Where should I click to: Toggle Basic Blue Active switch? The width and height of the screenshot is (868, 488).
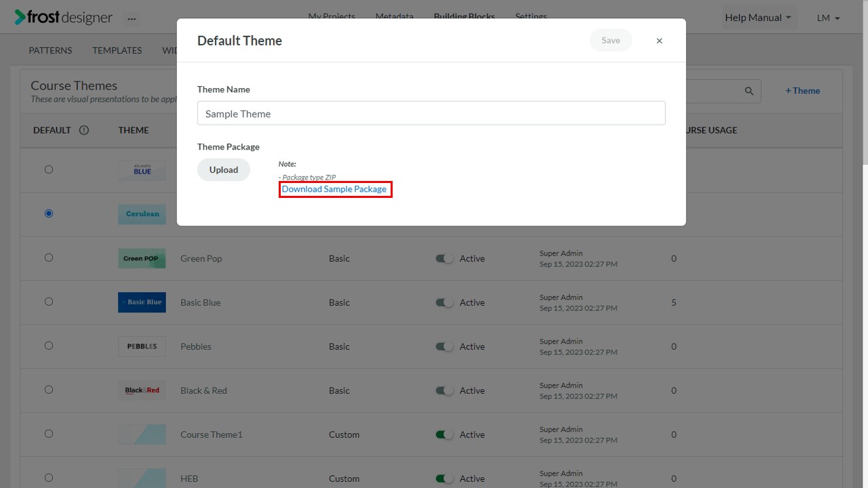pyautogui.click(x=444, y=302)
